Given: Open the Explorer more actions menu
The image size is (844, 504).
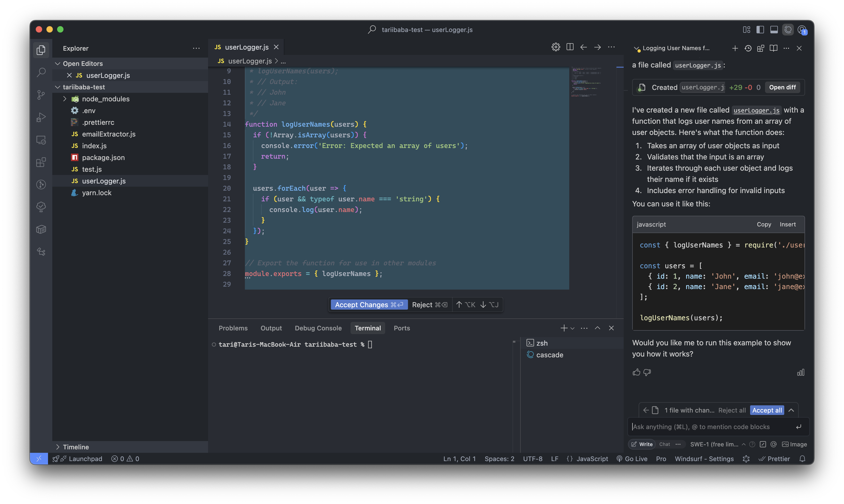Looking at the screenshot, I should pos(196,49).
